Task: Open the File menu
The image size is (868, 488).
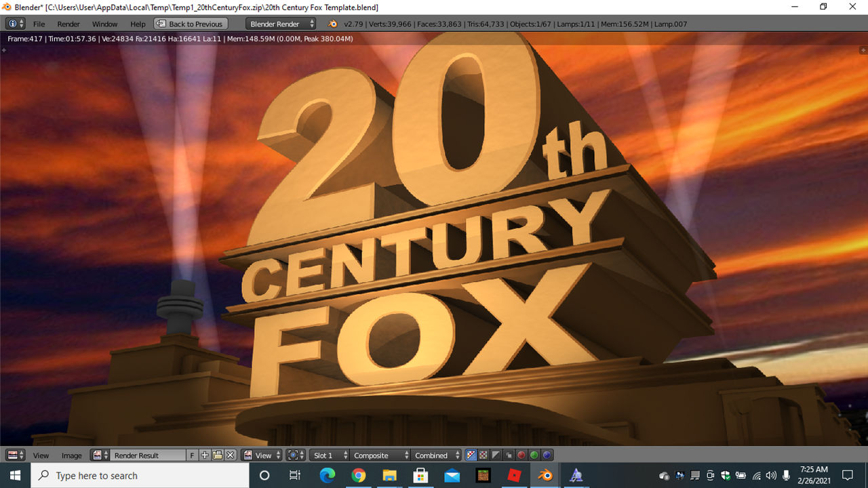Action: point(39,24)
